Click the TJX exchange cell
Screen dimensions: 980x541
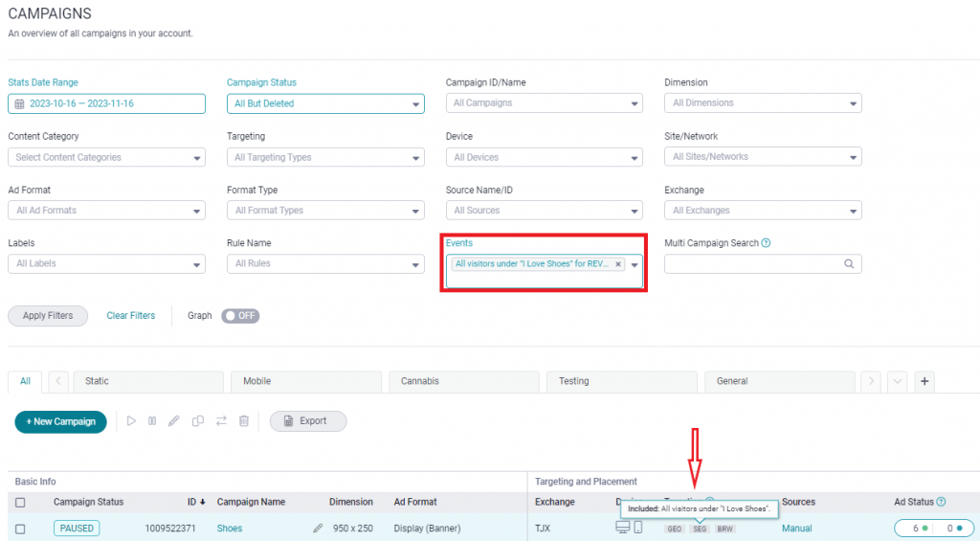pos(543,530)
